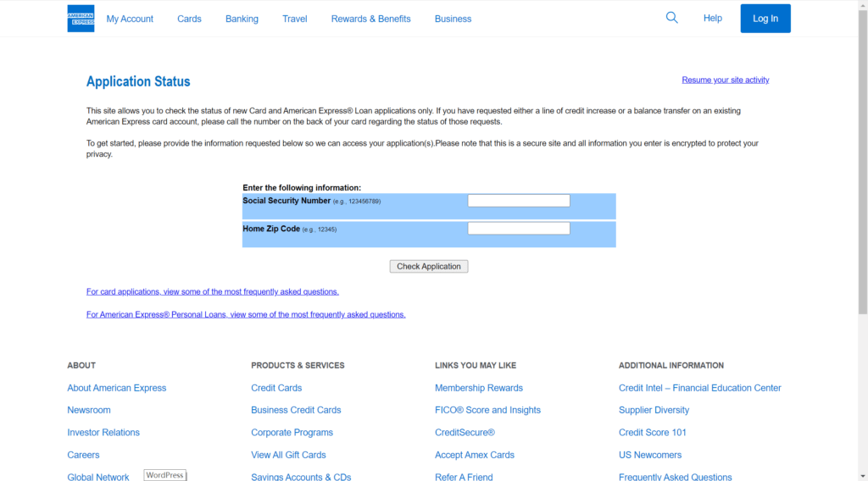Open the Investor Relations link
Viewport: 868px width, 481px height.
tap(103, 433)
